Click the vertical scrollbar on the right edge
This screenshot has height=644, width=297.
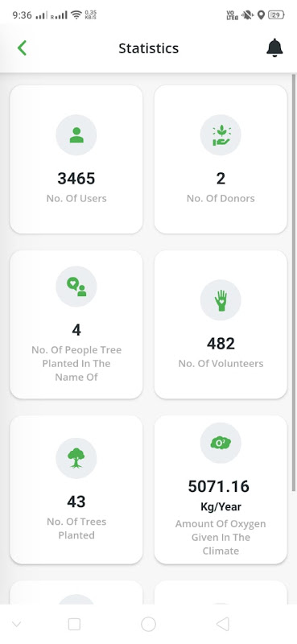click(x=293, y=283)
